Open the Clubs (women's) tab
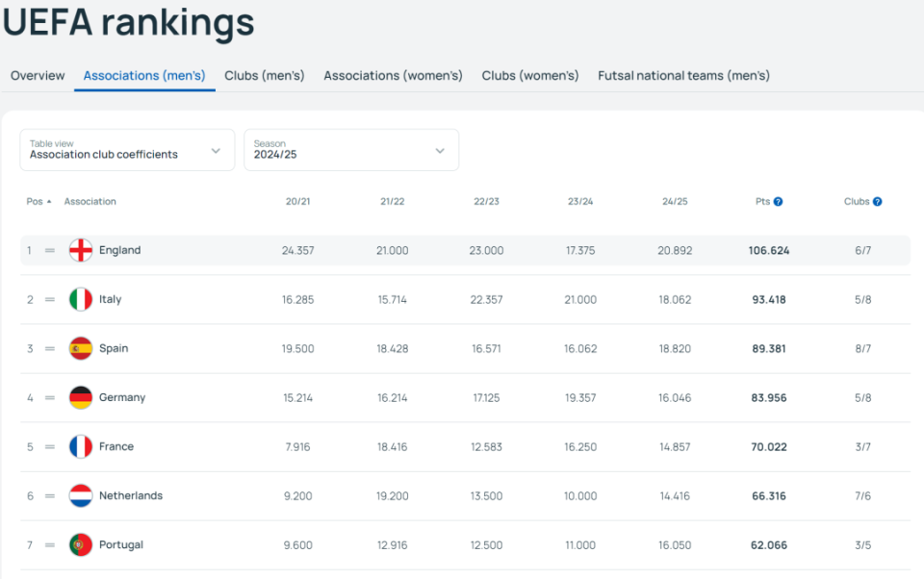Screen dimensions: 924x579 coord(530,76)
